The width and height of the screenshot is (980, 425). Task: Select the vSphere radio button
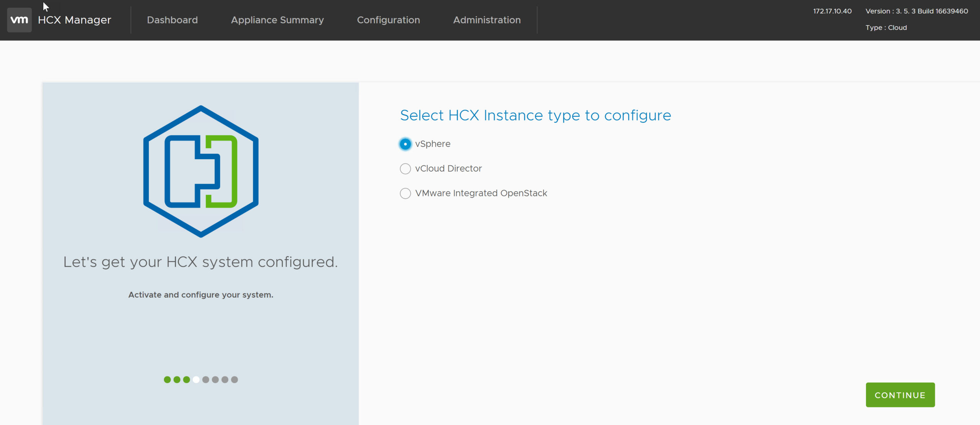pyautogui.click(x=405, y=144)
